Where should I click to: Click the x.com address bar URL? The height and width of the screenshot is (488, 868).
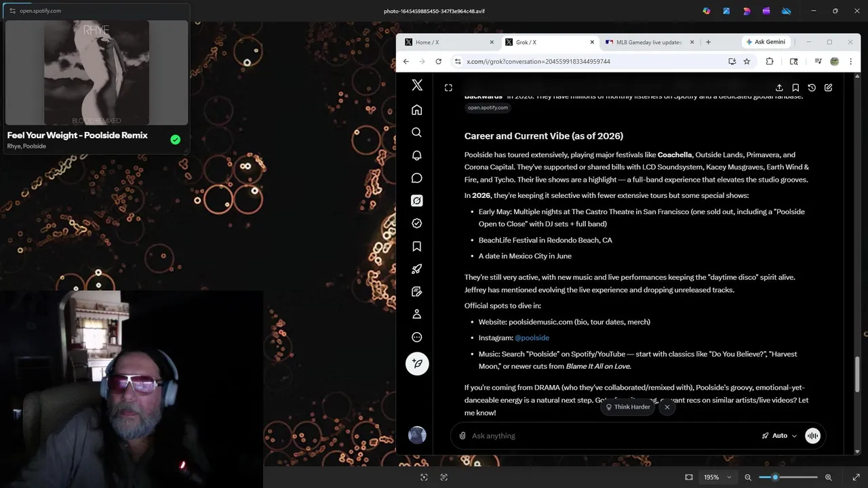(x=538, y=61)
